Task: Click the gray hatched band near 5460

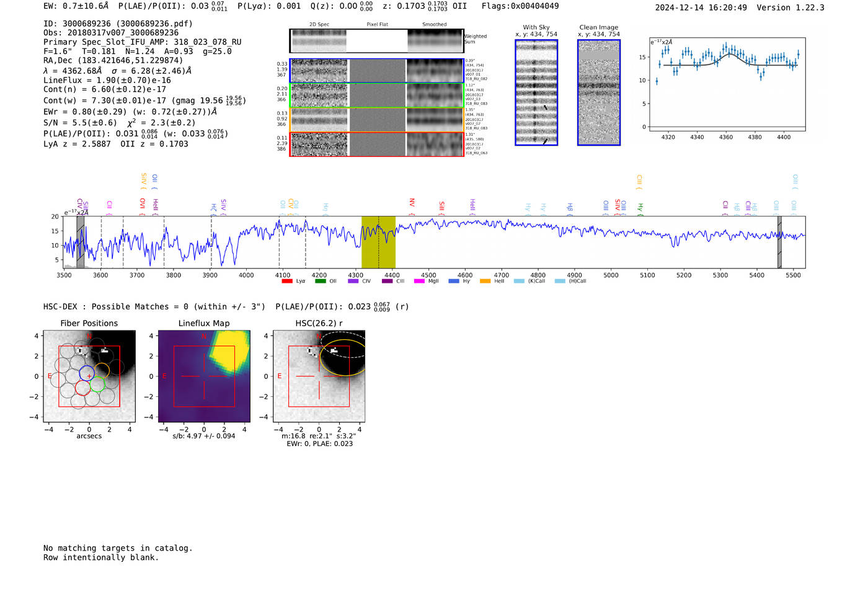Action: pos(779,242)
